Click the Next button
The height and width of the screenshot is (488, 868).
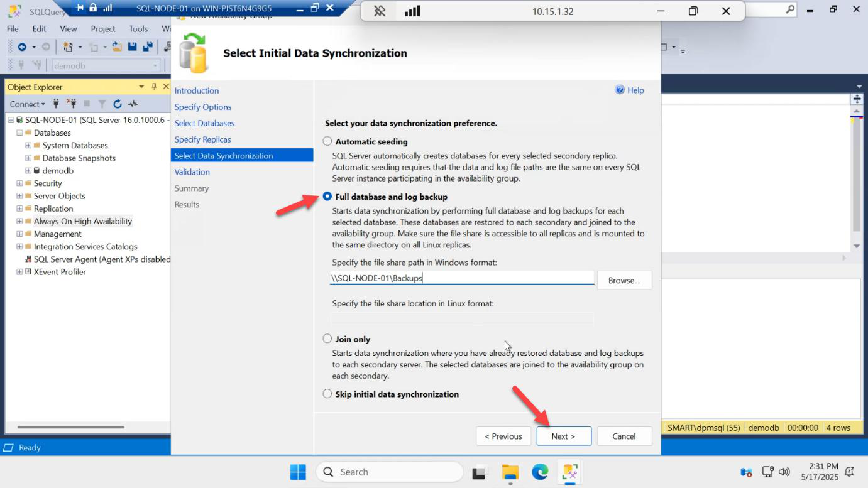tap(564, 436)
